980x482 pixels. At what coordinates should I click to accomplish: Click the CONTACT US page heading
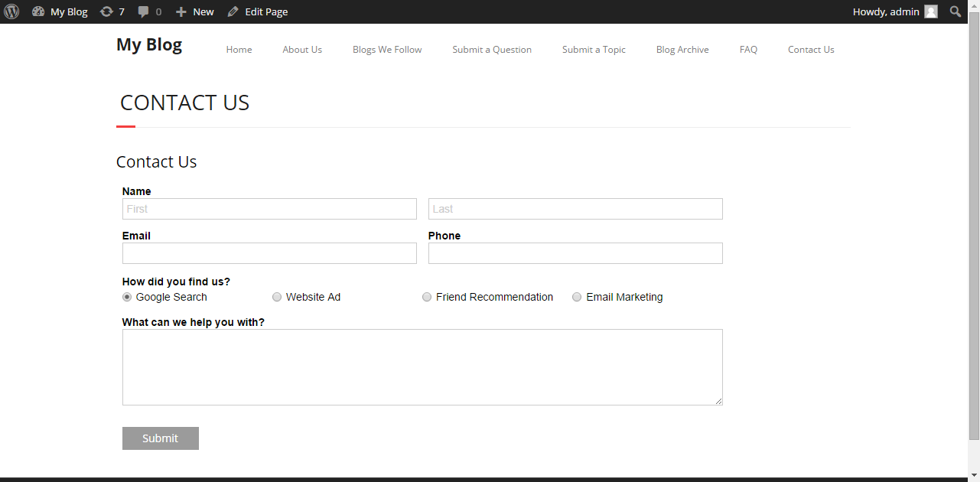[185, 103]
